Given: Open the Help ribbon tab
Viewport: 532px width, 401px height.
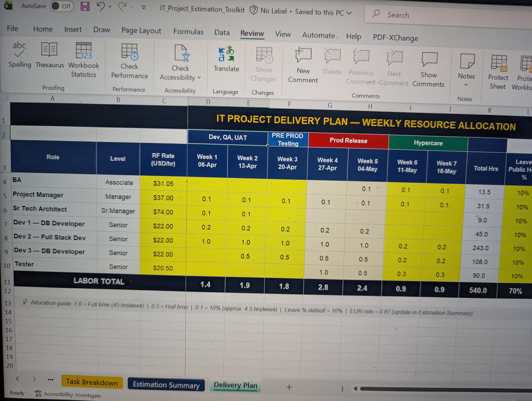Looking at the screenshot, I should [x=353, y=36].
